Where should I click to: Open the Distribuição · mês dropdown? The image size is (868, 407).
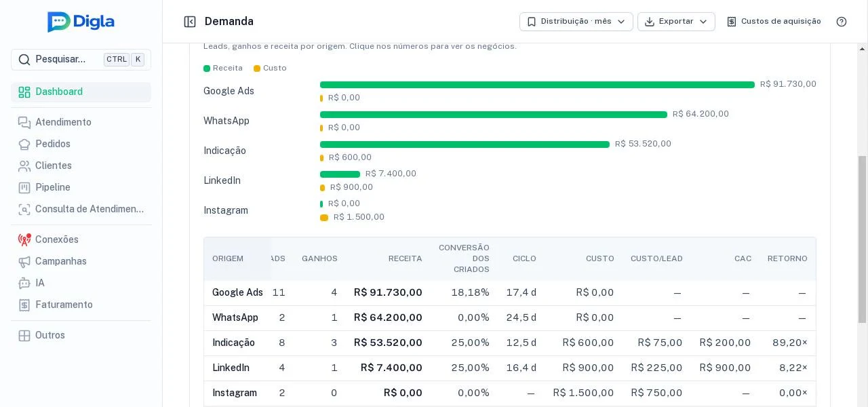(x=576, y=22)
